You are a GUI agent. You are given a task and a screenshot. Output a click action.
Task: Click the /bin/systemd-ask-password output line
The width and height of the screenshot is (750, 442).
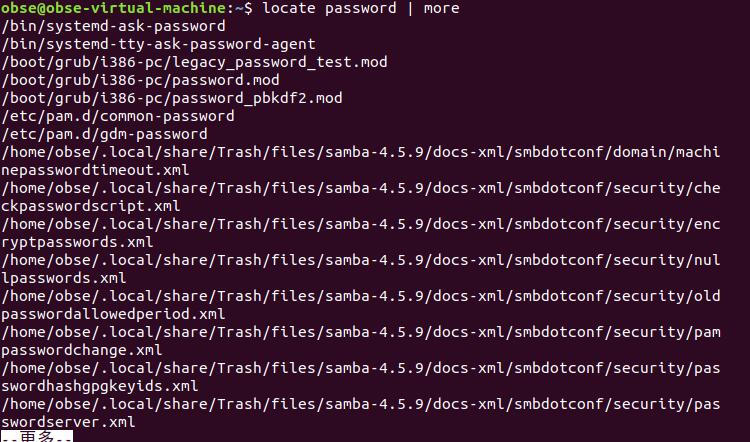[114, 26]
